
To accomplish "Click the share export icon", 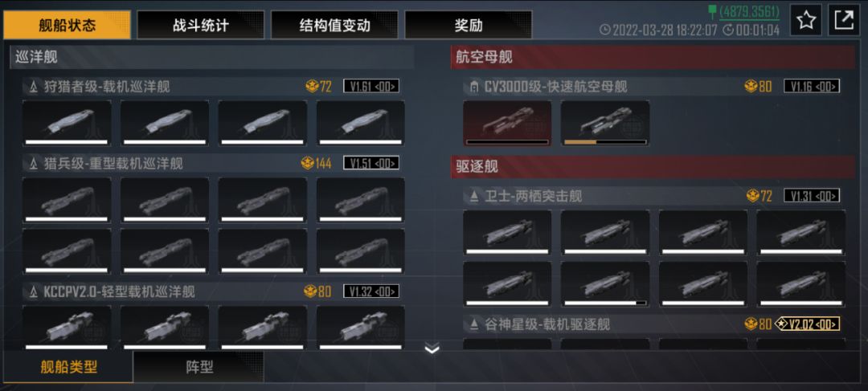I will 843,20.
